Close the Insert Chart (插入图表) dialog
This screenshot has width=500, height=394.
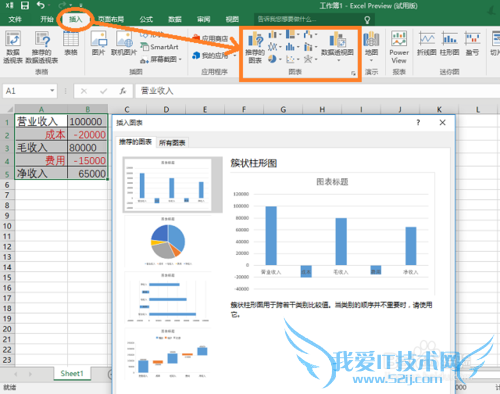(442, 122)
